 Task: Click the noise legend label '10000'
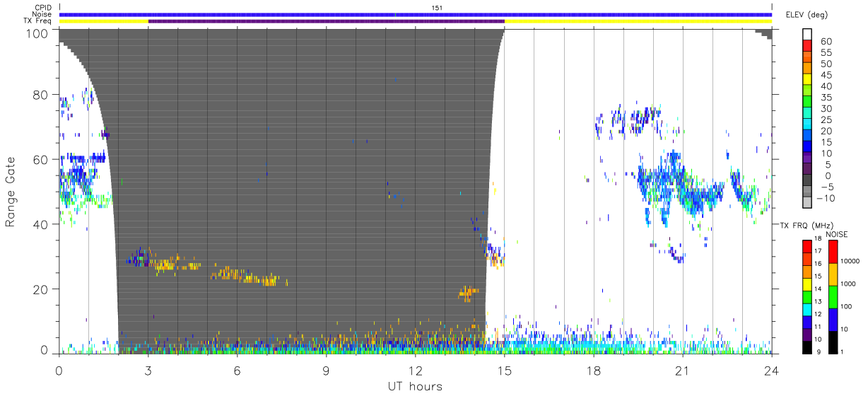(850, 261)
